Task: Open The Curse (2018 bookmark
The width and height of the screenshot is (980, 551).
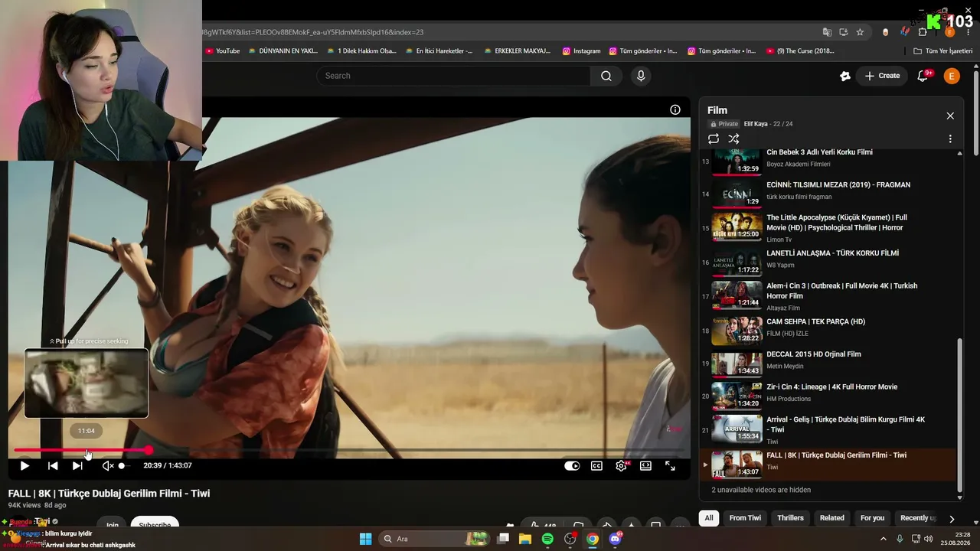Action: pos(800,51)
